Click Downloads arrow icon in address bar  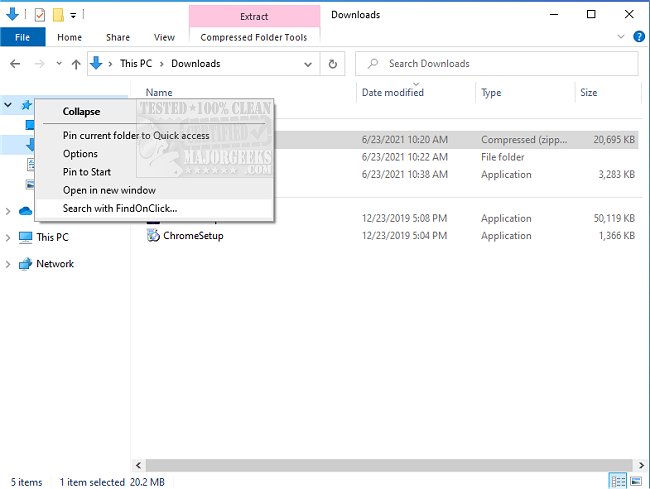point(96,63)
